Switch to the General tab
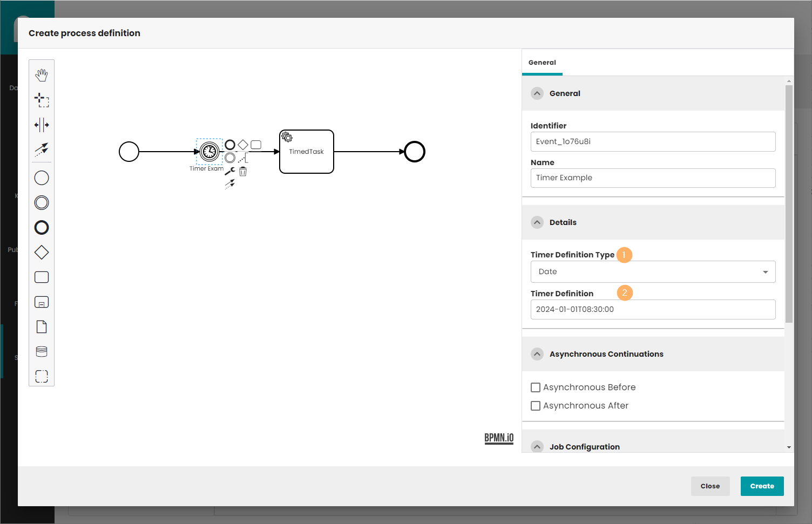The height and width of the screenshot is (524, 812). click(x=542, y=63)
